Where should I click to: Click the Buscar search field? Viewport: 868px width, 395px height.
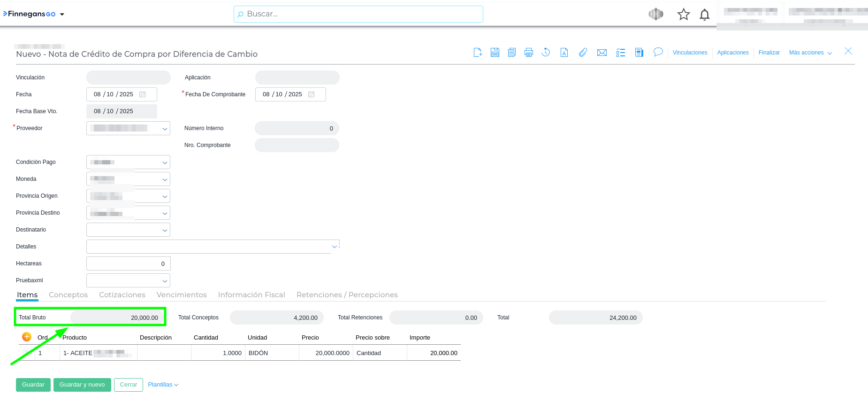[x=358, y=14]
